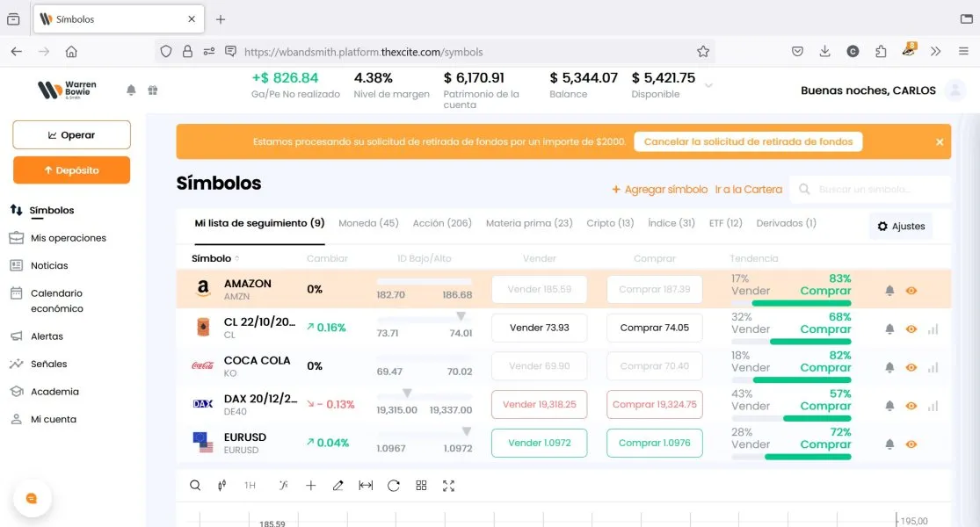Screen dimensions: 980x527
Task: Toggle watchlist eye for CL
Action: tap(911, 329)
